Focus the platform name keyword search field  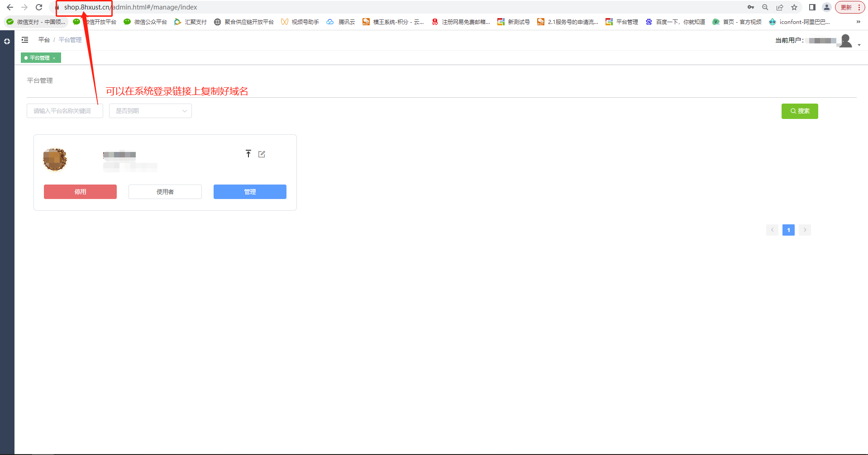coord(65,111)
